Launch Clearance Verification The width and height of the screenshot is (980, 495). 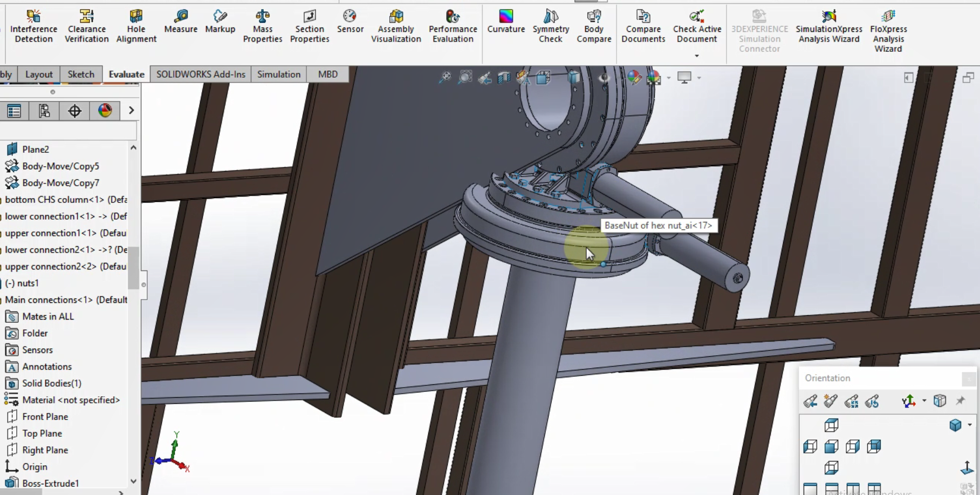(86, 26)
